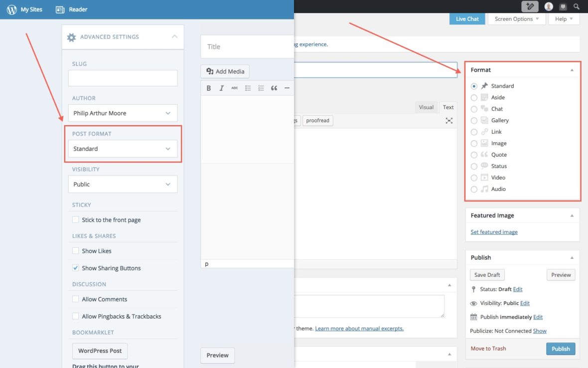The height and width of the screenshot is (368, 588).
Task: Open the Visibility dropdown set to Public
Action: (123, 184)
